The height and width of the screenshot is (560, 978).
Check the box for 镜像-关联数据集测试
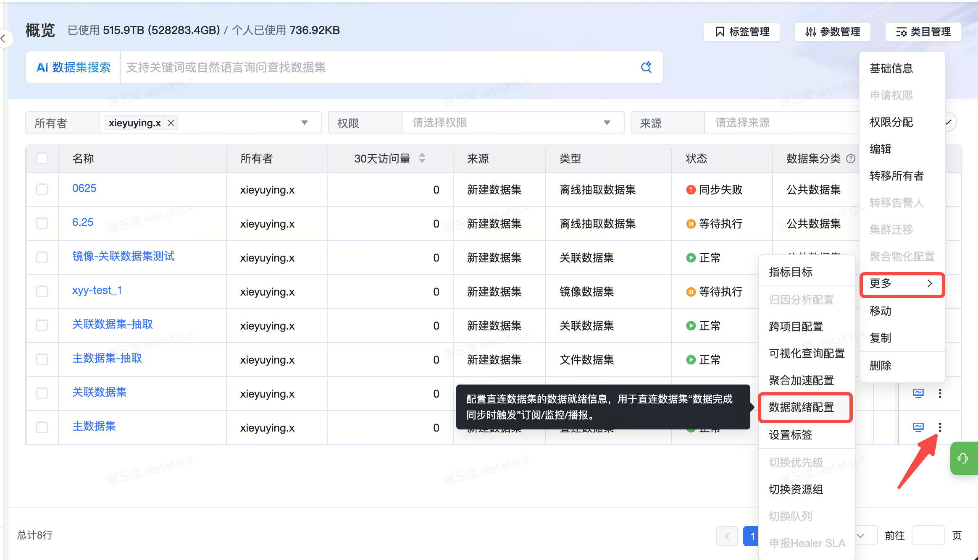42,257
